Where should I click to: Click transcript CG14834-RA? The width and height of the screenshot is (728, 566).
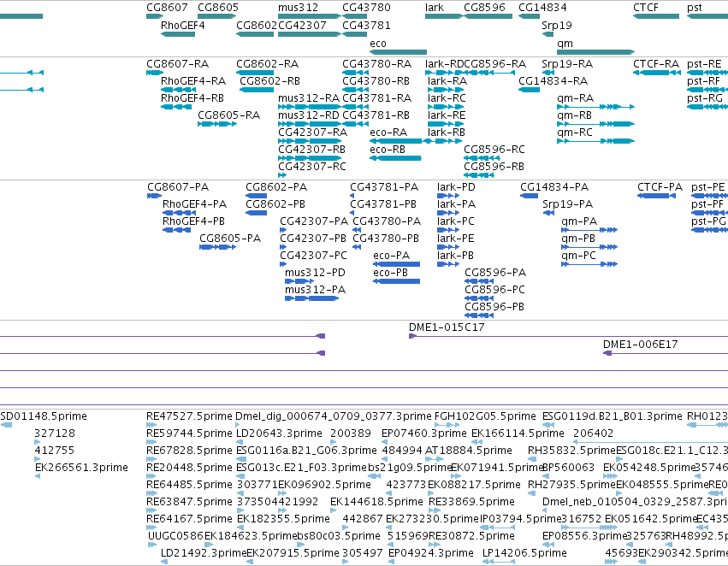(x=529, y=90)
